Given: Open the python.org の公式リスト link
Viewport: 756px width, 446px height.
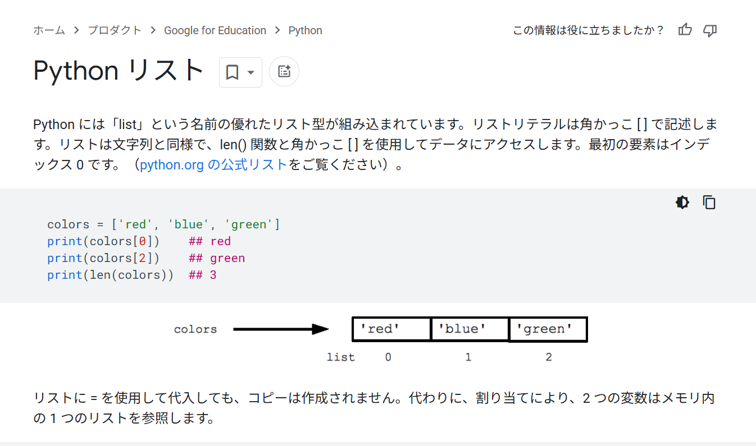Looking at the screenshot, I should point(213,165).
